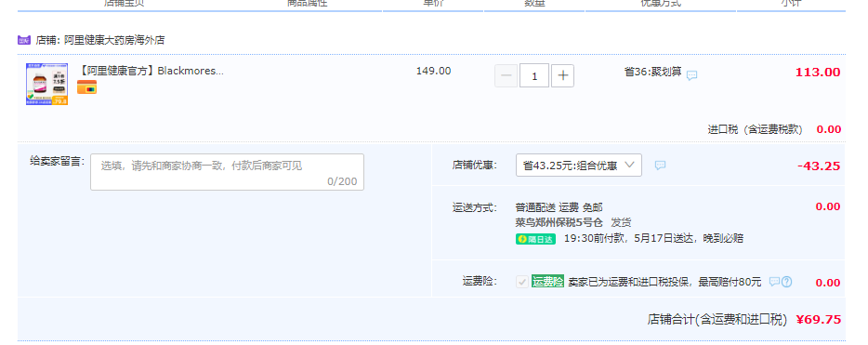Click the chat bubble icon beside 聚划算
The width and height of the screenshot is (868, 345).
point(692,76)
